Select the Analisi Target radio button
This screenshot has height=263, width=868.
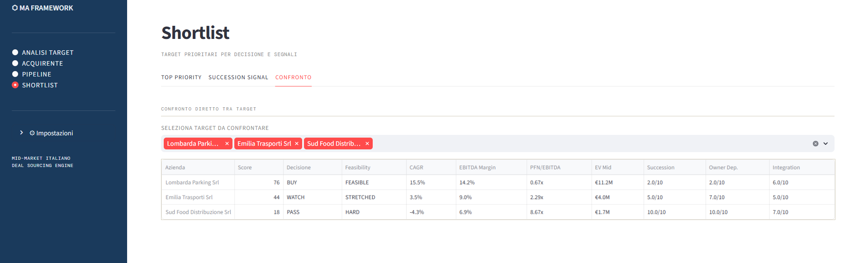coord(15,53)
